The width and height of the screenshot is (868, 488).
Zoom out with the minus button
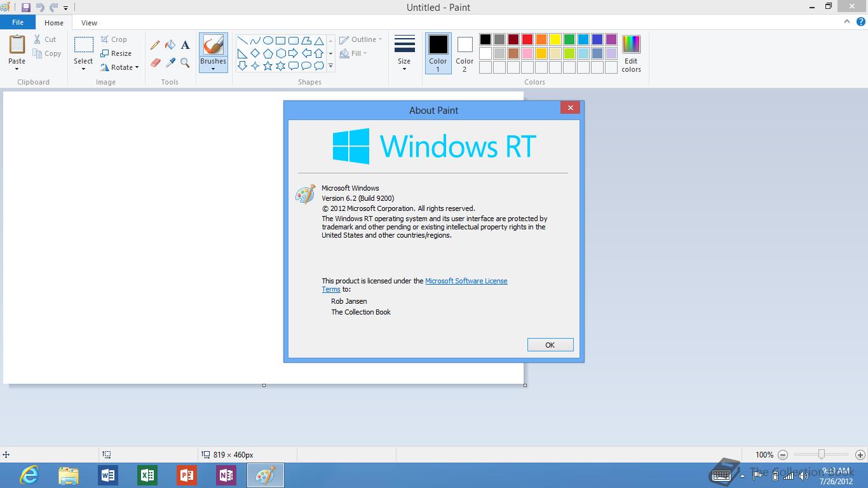[783, 455]
